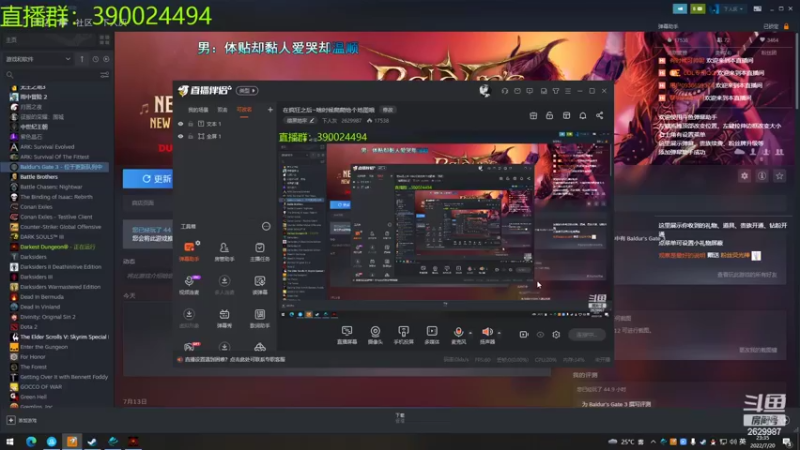Edit stream category pill with pencil
800x450 pixels.
[x=301, y=121]
